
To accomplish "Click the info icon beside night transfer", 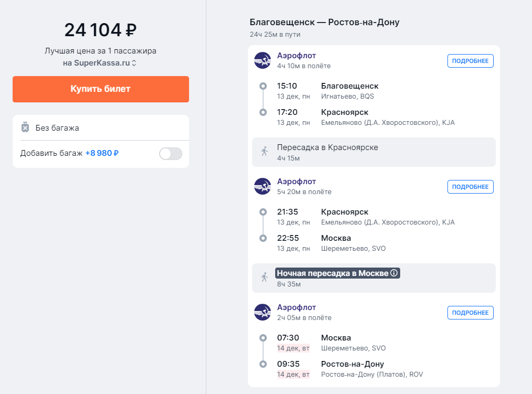I will (394, 273).
